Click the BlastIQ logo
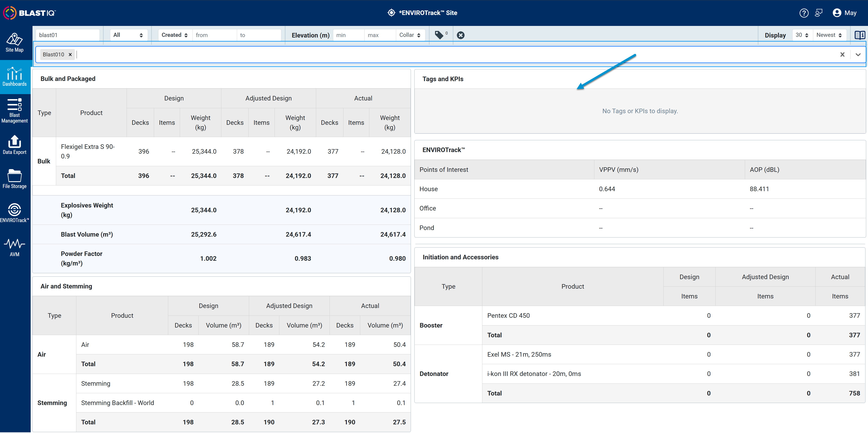The image size is (868, 433). (x=30, y=13)
